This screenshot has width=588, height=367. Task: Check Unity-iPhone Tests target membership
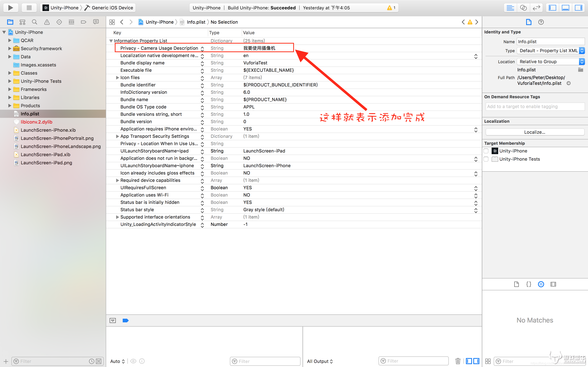(486, 159)
